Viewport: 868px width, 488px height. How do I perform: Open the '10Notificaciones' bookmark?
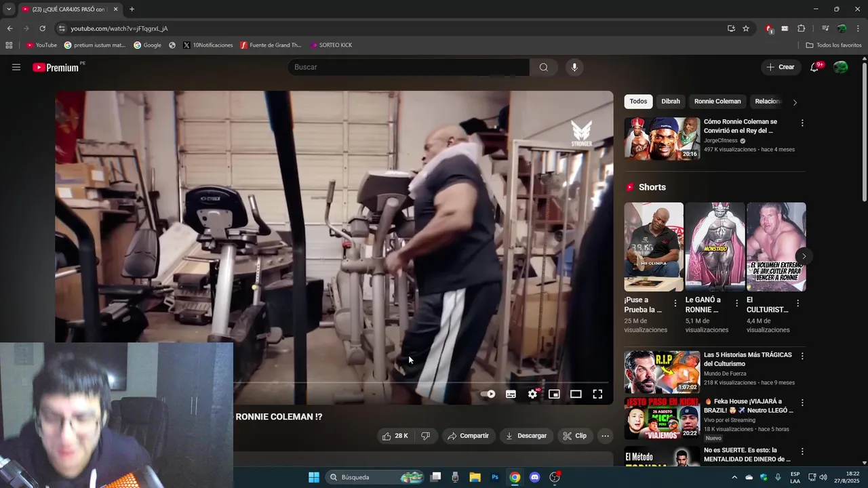tap(208, 45)
